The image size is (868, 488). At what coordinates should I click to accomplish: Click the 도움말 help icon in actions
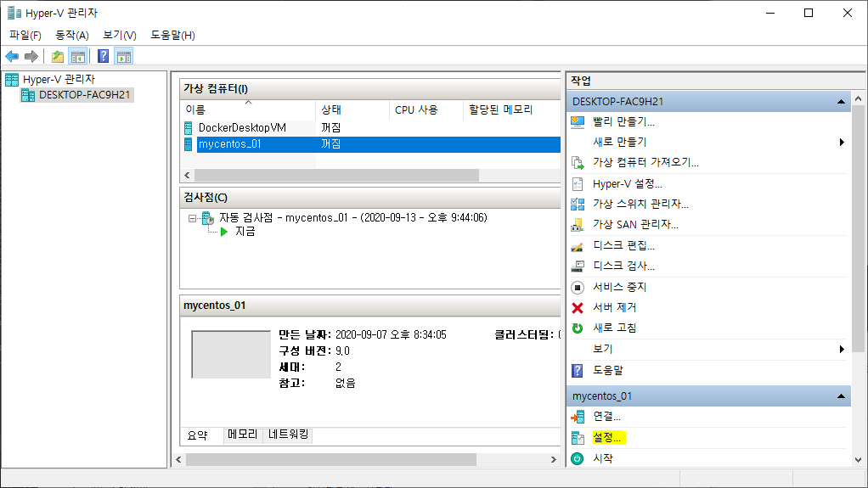578,370
